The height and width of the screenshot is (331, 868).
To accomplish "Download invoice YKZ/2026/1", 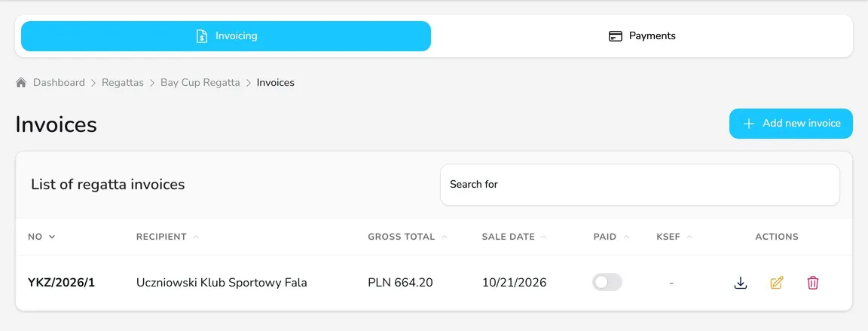I will [741, 283].
